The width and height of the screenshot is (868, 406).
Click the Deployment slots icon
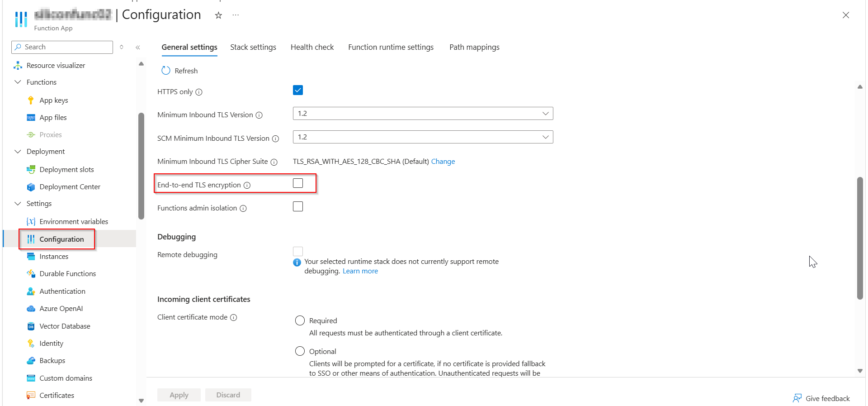(x=31, y=170)
